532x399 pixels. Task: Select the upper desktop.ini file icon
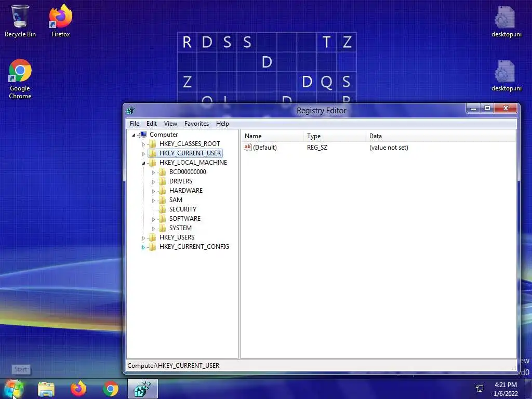point(506,17)
